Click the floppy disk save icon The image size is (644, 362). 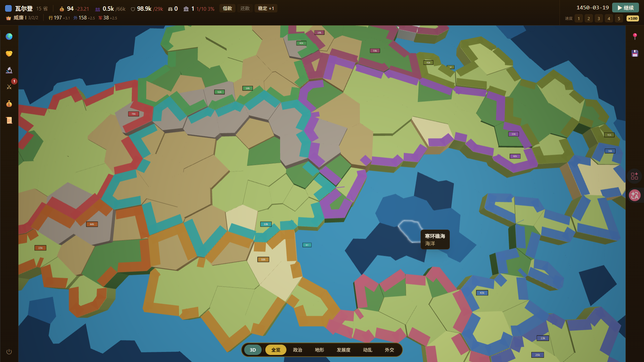point(635,53)
